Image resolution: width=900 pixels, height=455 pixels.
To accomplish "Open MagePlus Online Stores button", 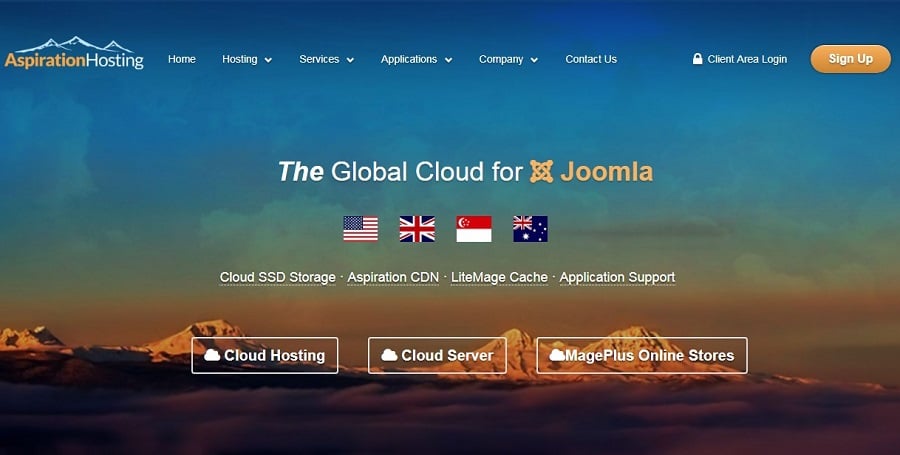I will (641, 355).
